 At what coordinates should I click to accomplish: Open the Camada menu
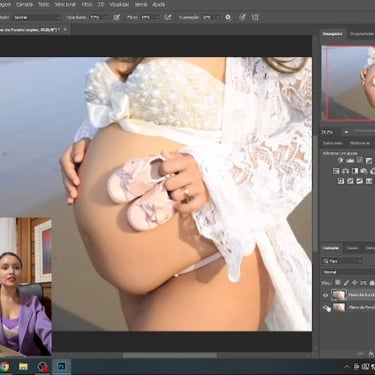[x=24, y=5]
